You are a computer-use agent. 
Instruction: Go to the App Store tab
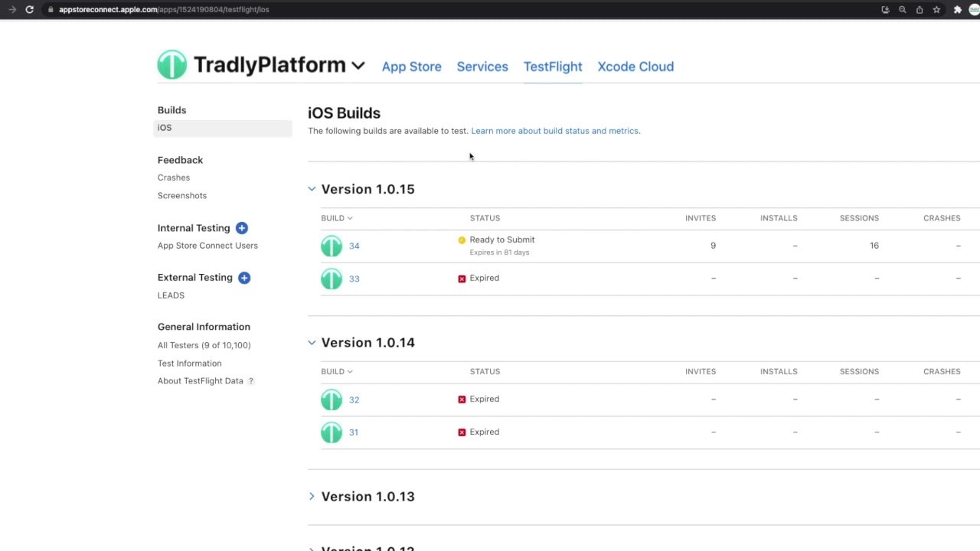pyautogui.click(x=411, y=67)
